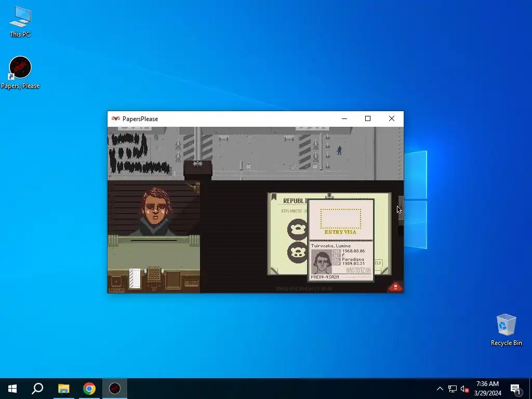
Task: Click the brown booklet slot on the desk
Action: (173, 280)
